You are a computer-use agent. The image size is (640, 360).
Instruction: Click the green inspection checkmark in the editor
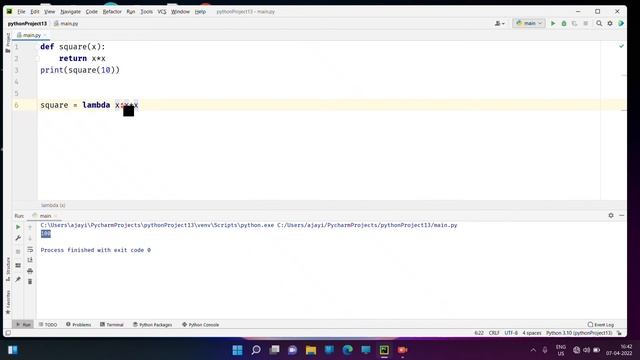click(621, 46)
